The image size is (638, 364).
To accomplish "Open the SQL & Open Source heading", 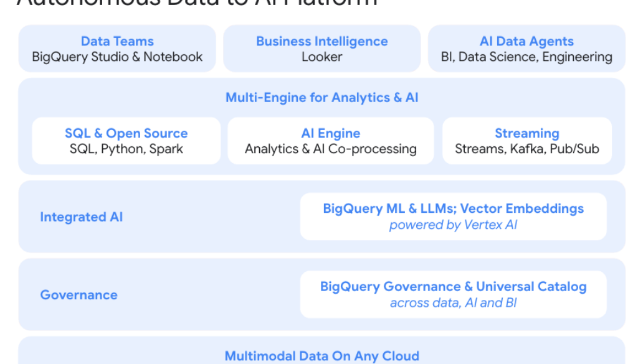I will click(126, 134).
